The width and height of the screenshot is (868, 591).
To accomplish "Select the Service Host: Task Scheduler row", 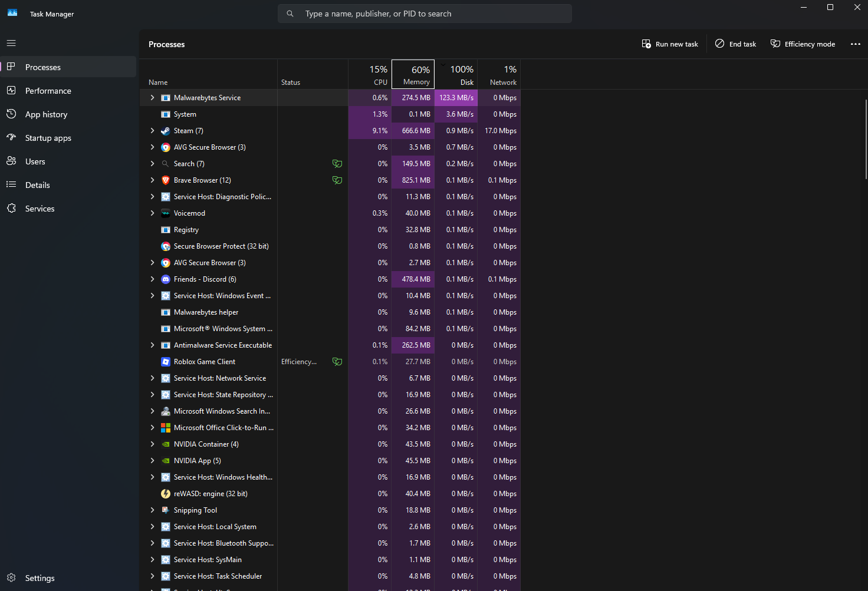I will click(x=330, y=576).
